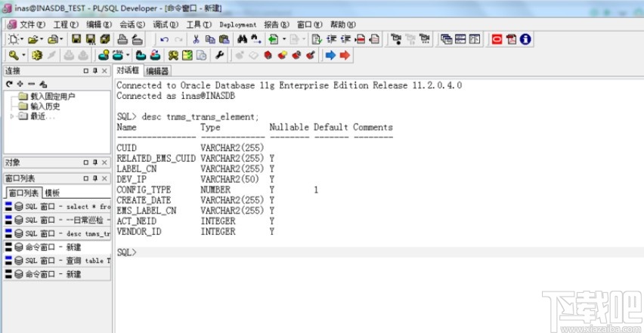The image size is (644, 333).
Task: Open the Open-file dropdown arrow
Action: click(x=42, y=39)
